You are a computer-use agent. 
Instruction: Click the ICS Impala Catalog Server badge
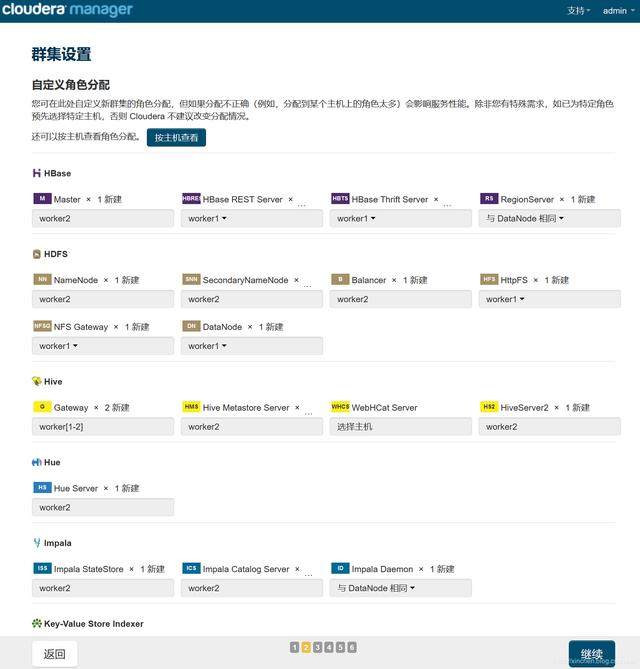point(191,568)
